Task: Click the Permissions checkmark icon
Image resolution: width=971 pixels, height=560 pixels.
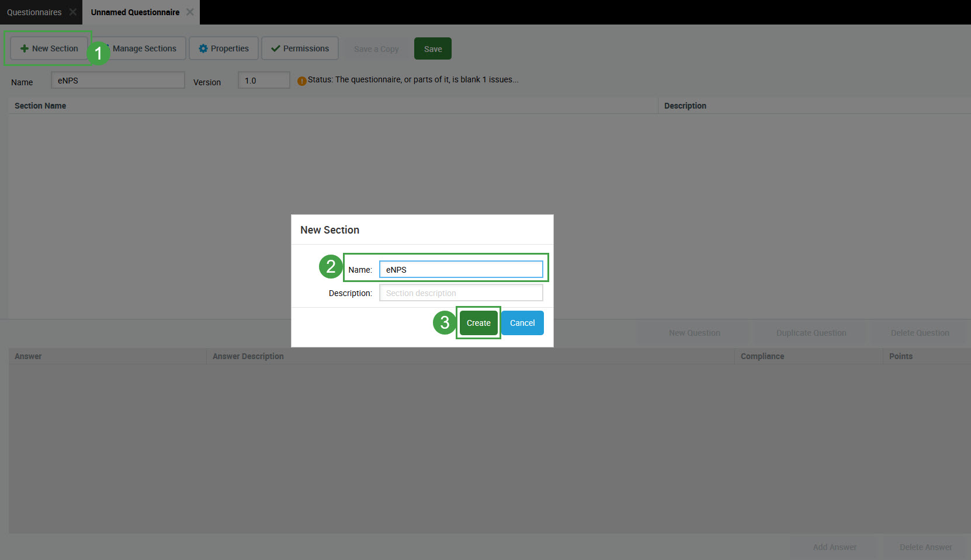Action: (276, 48)
